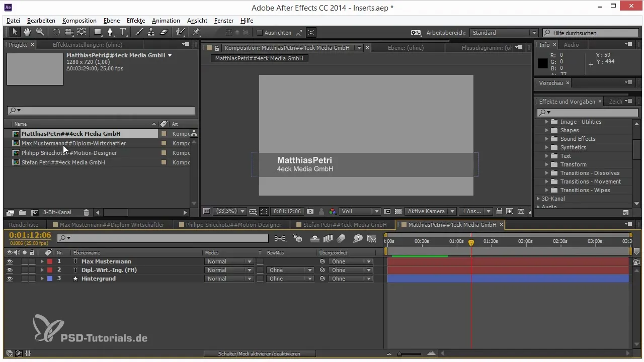Select the Hand tool
The width and height of the screenshot is (644, 362).
click(27, 32)
